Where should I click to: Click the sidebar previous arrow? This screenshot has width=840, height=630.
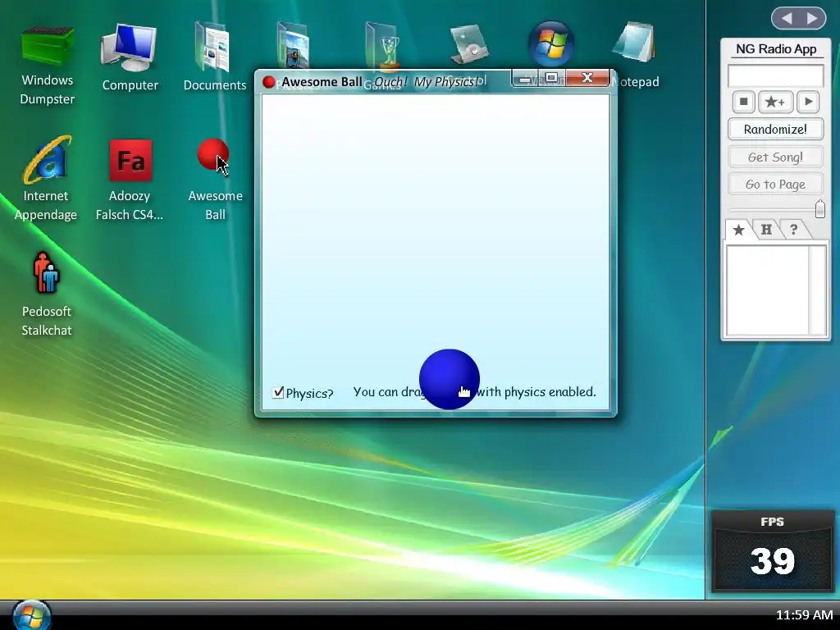coord(786,19)
